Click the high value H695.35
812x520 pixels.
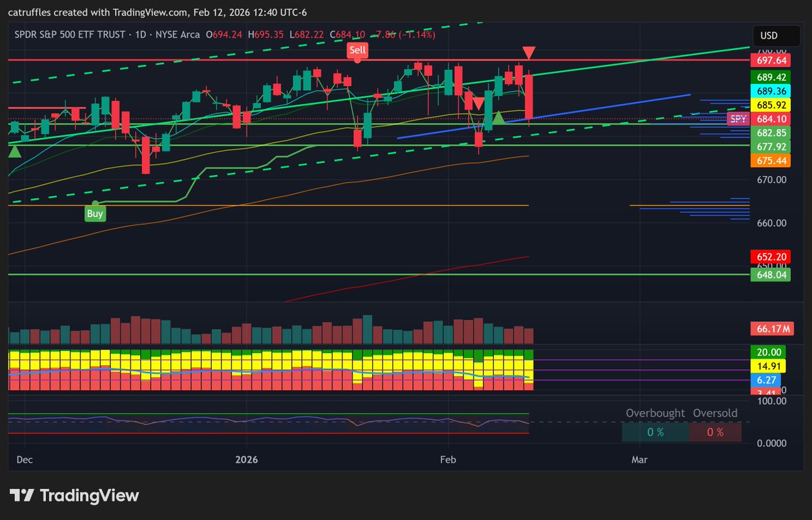(266, 34)
